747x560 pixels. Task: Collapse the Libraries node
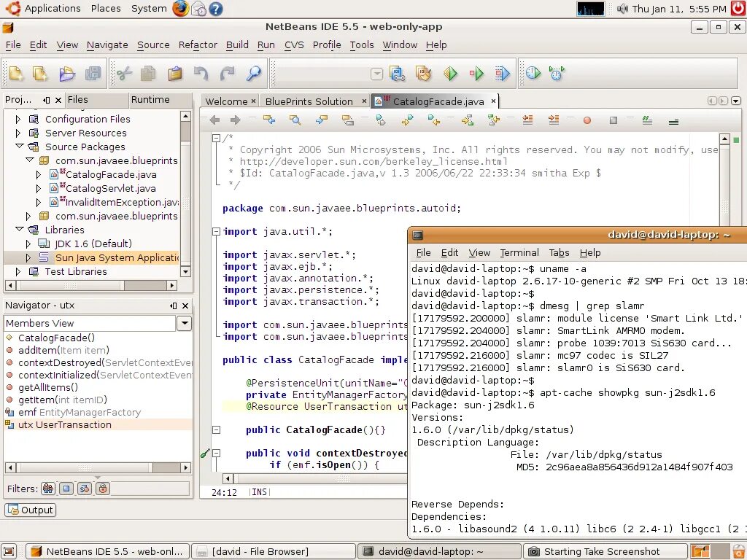point(19,230)
